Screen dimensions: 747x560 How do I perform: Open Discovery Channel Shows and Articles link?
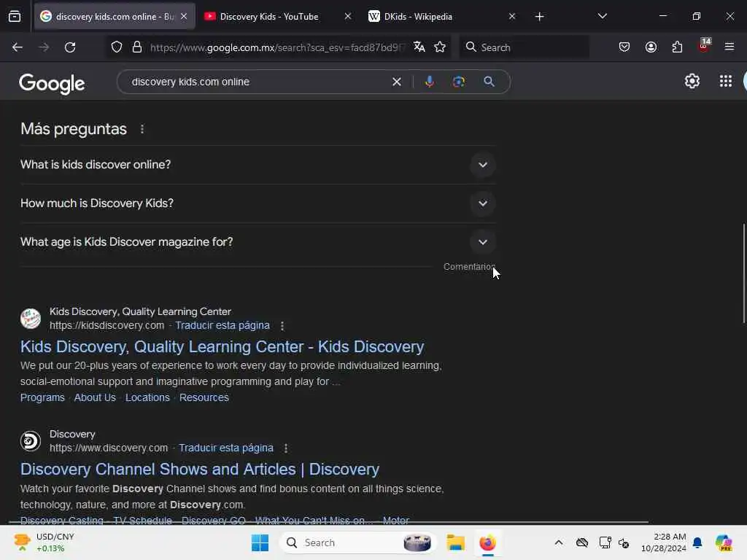[200, 469]
